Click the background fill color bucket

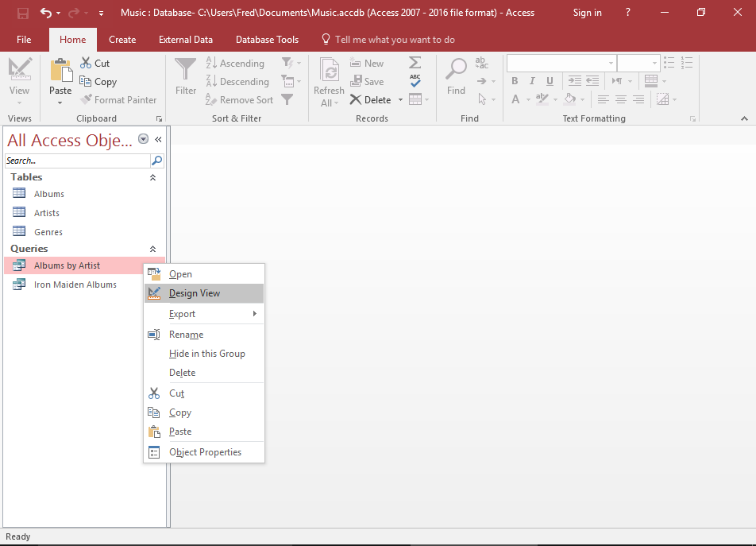pyautogui.click(x=570, y=99)
